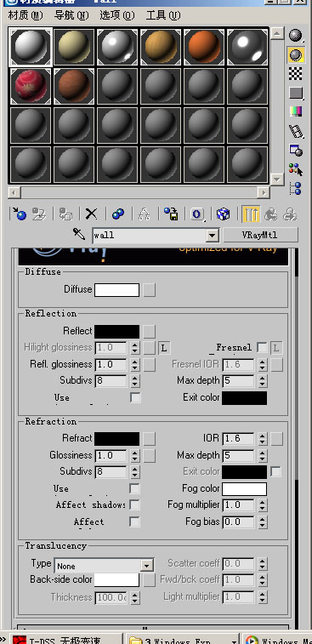Click Put to Library icon

coord(171,214)
